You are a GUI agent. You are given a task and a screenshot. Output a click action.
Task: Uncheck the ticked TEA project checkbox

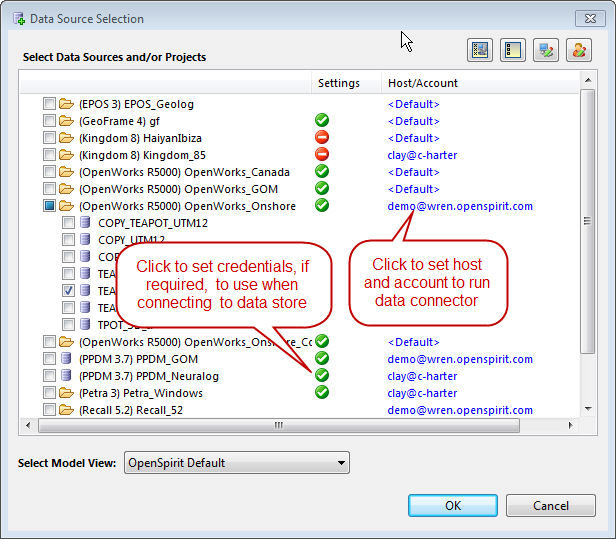68,291
